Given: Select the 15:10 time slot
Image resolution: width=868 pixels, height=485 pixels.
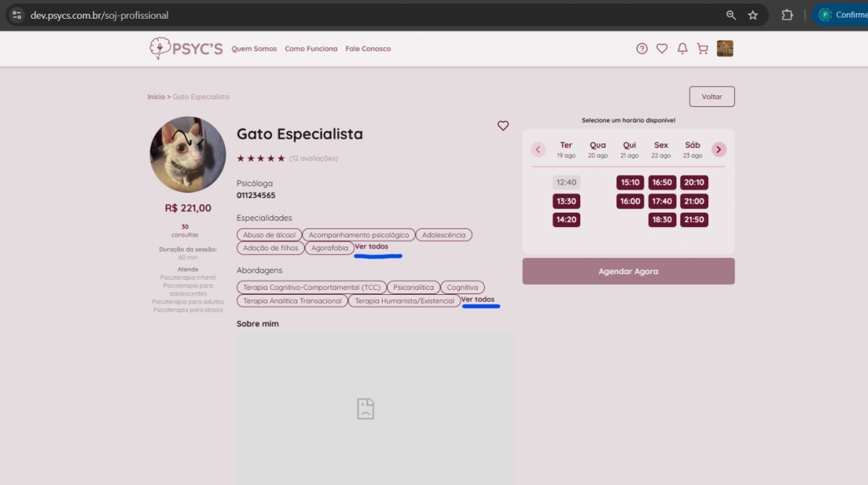Looking at the screenshot, I should click(630, 182).
